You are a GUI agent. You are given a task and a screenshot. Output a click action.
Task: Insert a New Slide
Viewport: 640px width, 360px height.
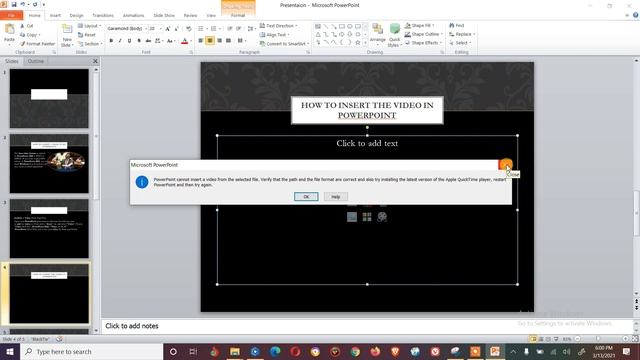coord(67,35)
